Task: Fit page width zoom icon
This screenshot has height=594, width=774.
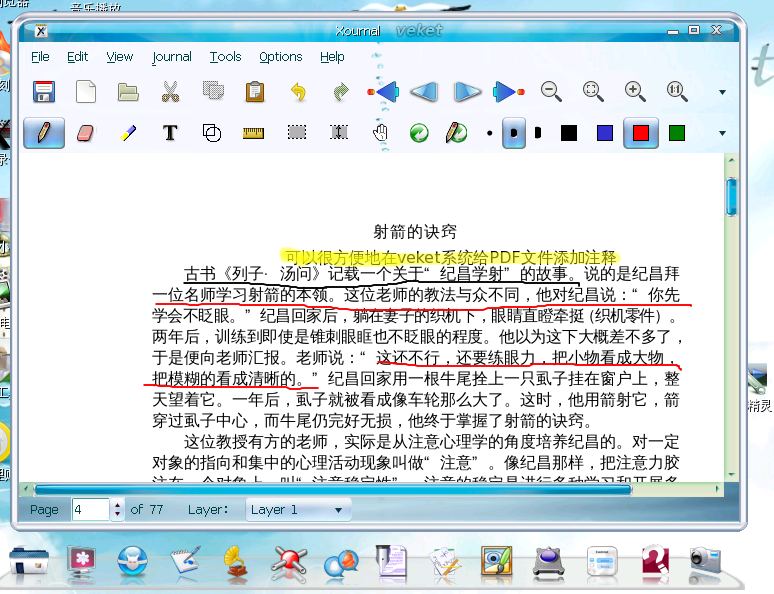Action: pos(593,92)
